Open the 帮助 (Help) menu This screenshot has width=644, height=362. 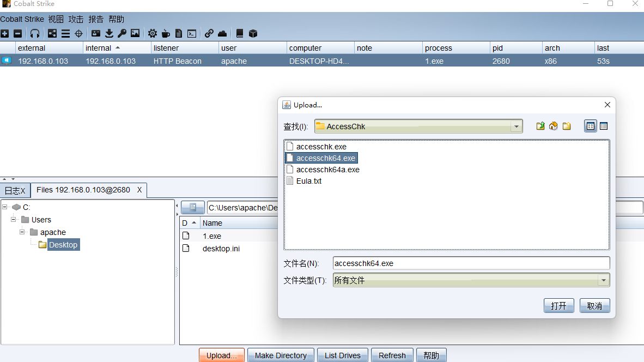tap(116, 19)
